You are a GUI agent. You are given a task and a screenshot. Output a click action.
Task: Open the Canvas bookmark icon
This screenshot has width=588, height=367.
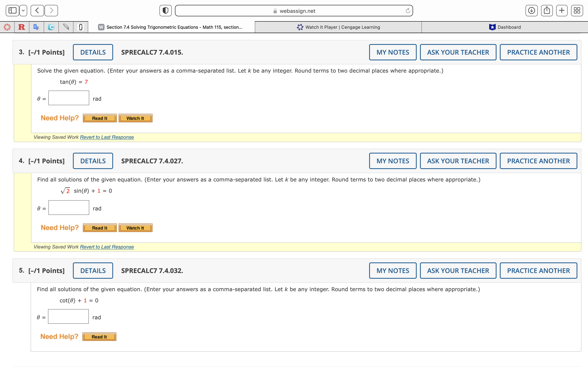[x=7, y=27]
